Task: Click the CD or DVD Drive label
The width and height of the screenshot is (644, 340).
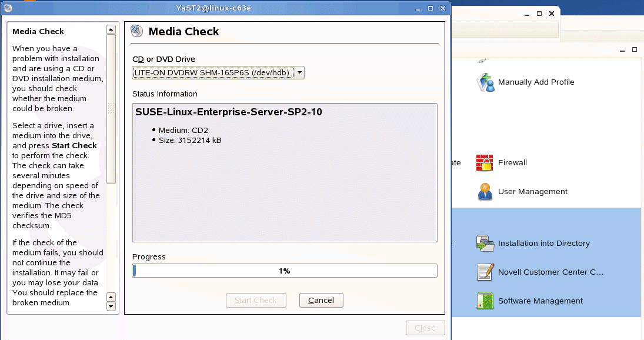Action: pos(163,59)
